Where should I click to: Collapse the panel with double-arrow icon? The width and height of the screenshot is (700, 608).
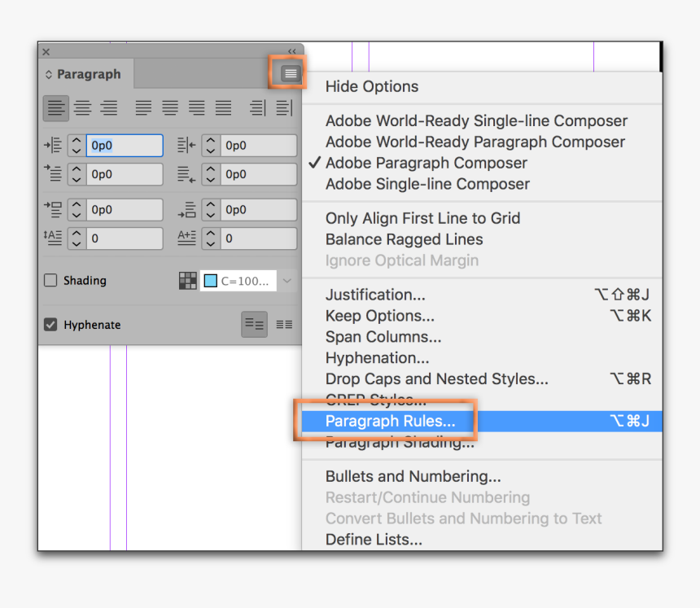point(292,51)
